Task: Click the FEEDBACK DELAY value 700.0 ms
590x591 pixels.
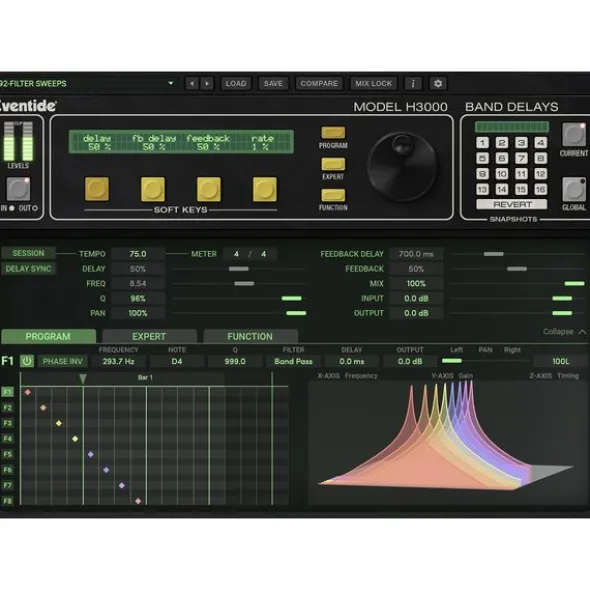Action: 416,254
